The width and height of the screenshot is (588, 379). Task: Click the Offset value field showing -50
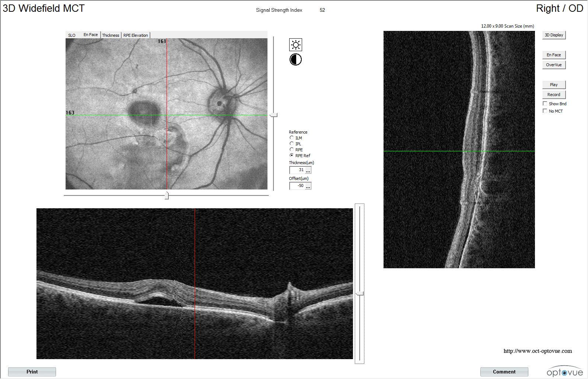(297, 186)
